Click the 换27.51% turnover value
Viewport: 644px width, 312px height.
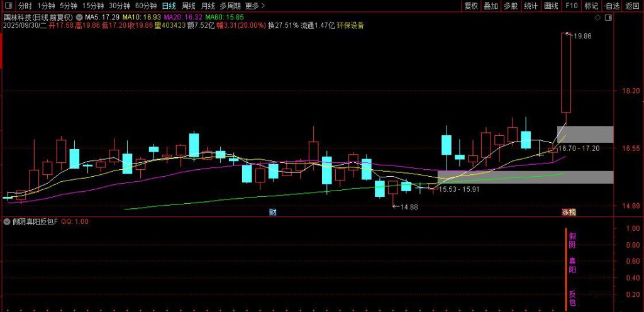pos(283,25)
